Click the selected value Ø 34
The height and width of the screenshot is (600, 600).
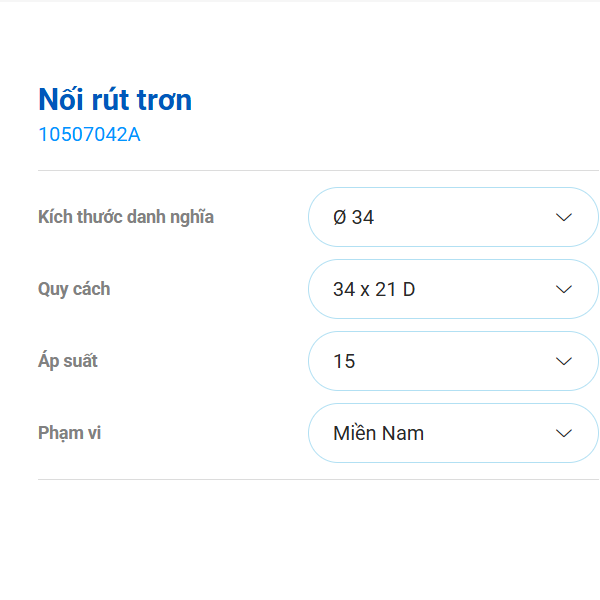pyautogui.click(x=353, y=217)
